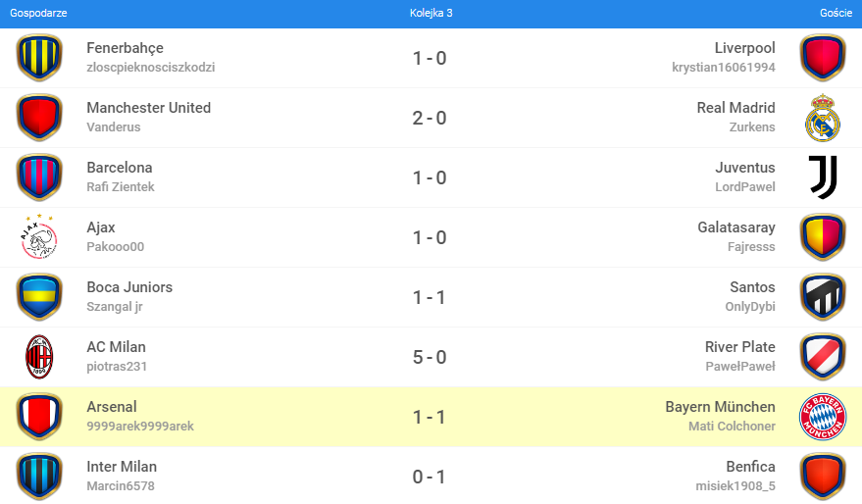Click the Boca Juniors shield badge

click(x=39, y=297)
